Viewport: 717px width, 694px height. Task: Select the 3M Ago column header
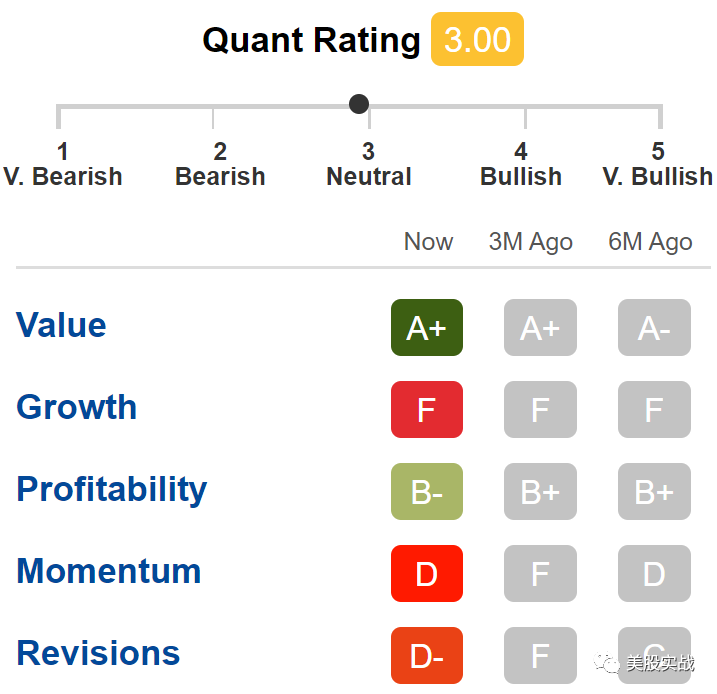[530, 241]
